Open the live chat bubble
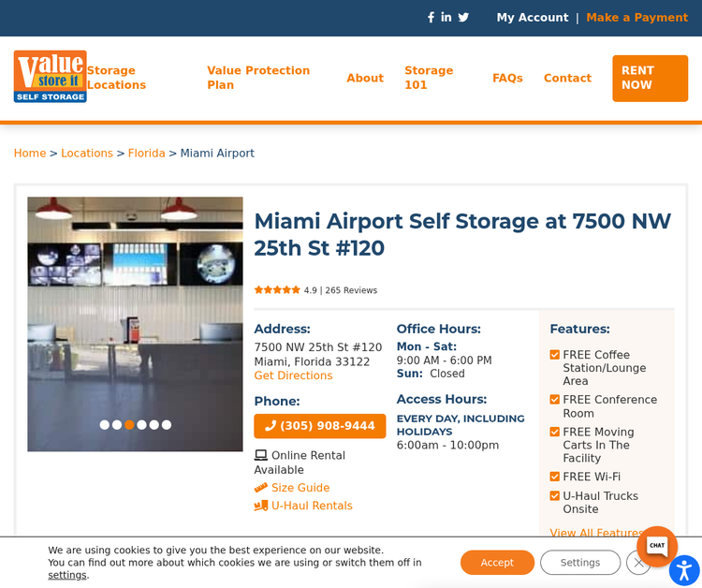Screen dimensions: 702x588 tap(657, 546)
